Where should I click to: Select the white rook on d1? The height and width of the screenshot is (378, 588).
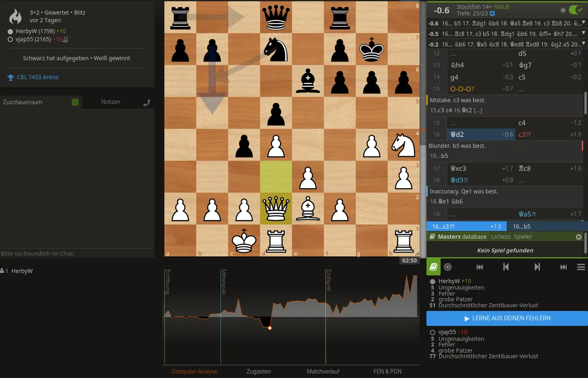276,240
